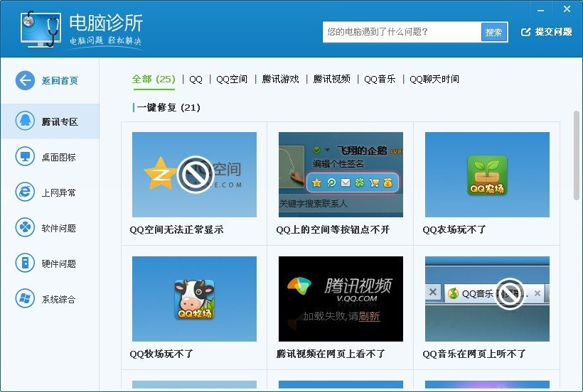Click the 腾讯视频在网页上看不了 title
The height and width of the screenshot is (392, 583).
pos(331,354)
